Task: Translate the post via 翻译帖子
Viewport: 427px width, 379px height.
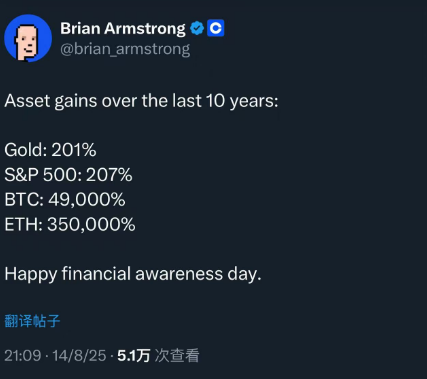Action: [32, 321]
